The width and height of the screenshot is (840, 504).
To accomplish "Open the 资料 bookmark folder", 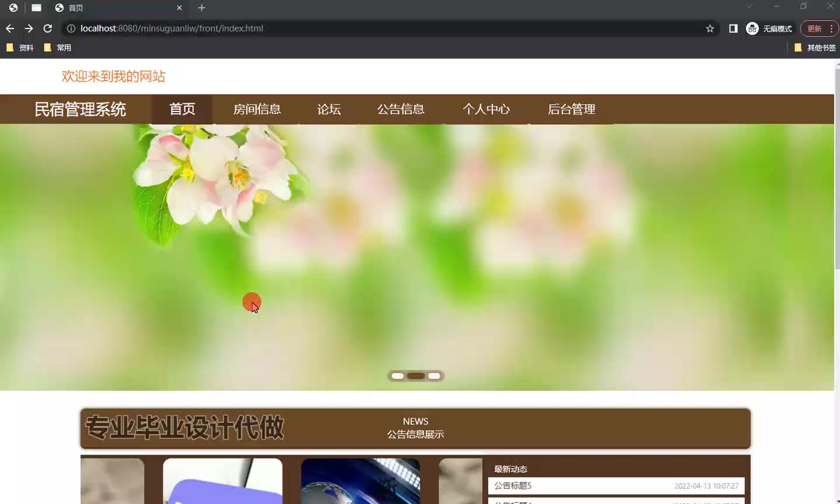I will (20, 48).
